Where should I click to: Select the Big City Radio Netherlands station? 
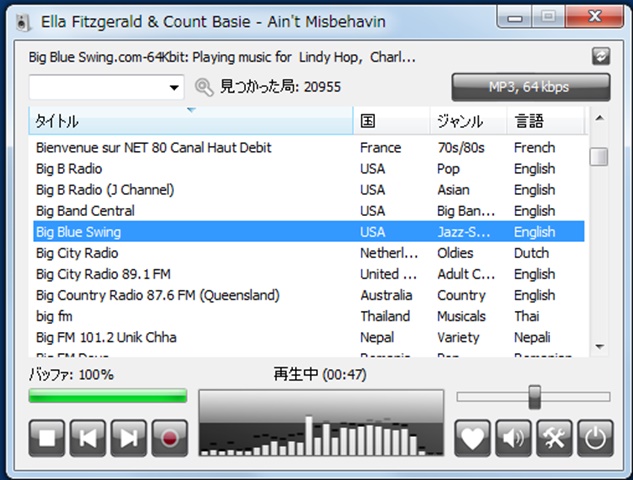coord(309,253)
